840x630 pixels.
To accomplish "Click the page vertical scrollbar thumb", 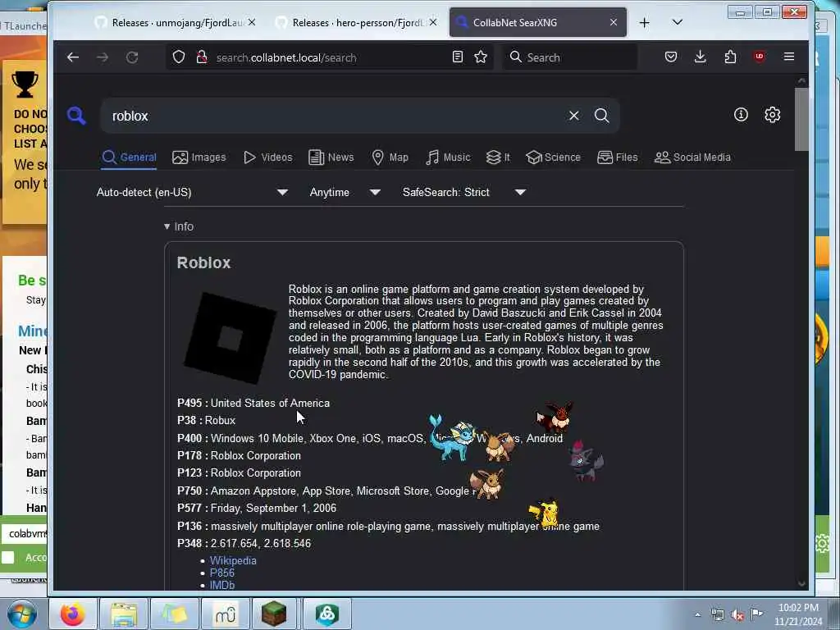I will 801,119.
